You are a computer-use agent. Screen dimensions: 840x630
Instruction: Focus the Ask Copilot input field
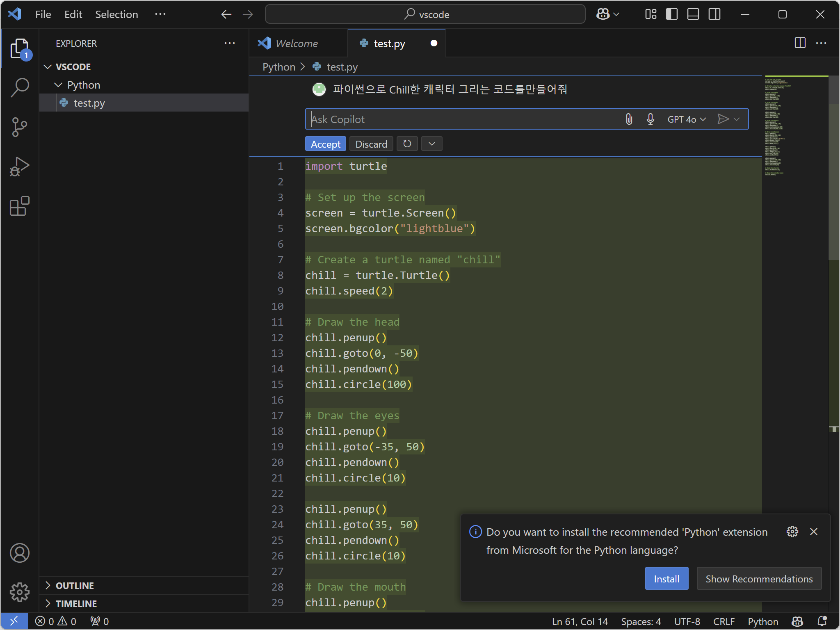(463, 119)
